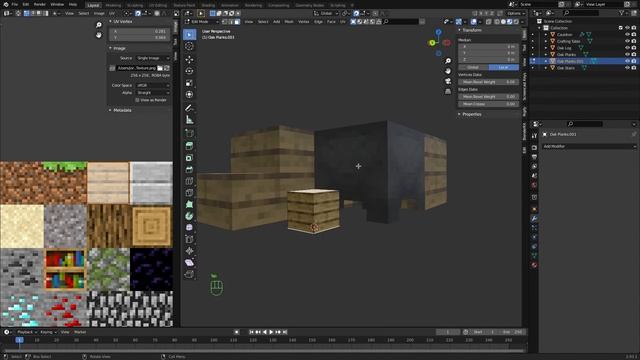Screen dimensions: 640x360
Task: Expand Cauldron in outliner
Action: point(546,35)
